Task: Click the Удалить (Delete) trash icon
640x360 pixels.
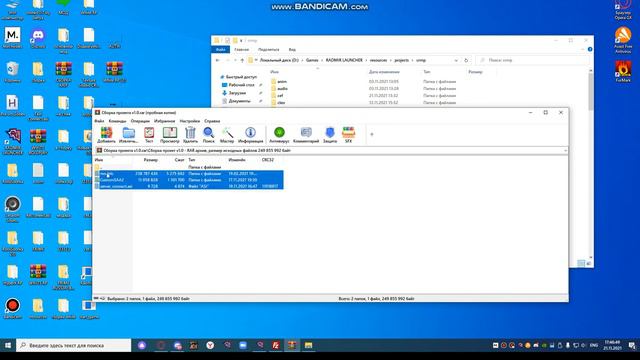Action: click(190, 135)
